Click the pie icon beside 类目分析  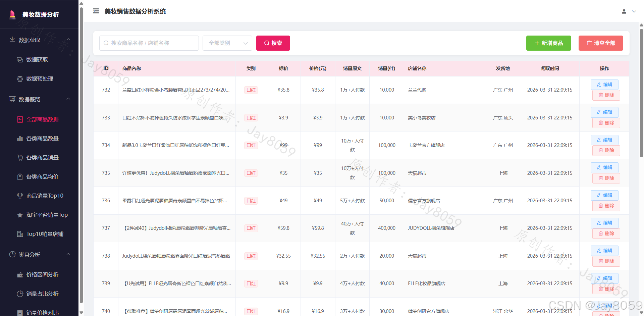(x=12, y=254)
